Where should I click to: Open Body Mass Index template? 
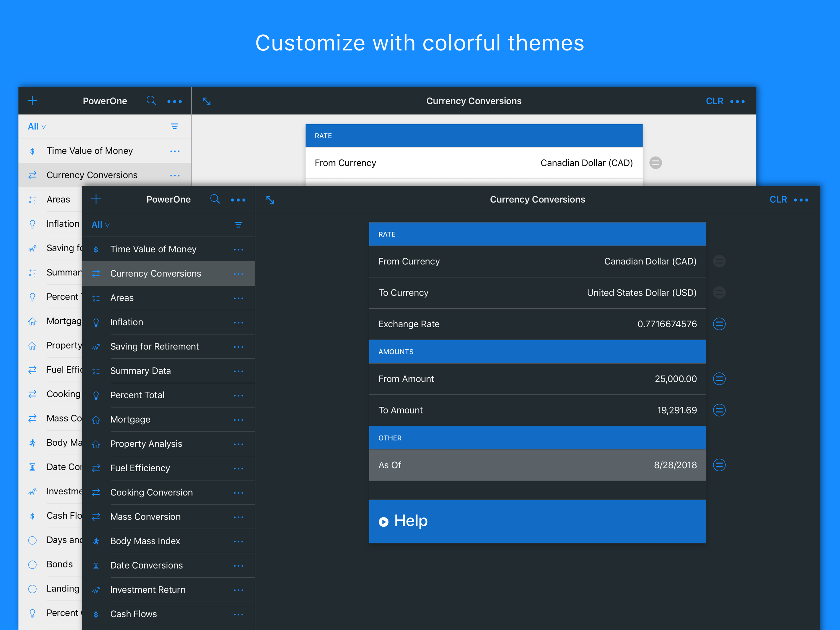pyautogui.click(x=168, y=541)
